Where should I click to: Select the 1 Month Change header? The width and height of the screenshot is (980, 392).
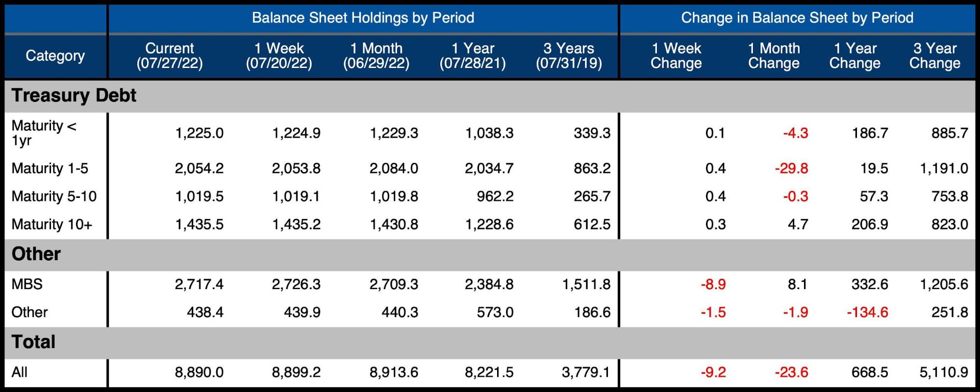(x=774, y=56)
